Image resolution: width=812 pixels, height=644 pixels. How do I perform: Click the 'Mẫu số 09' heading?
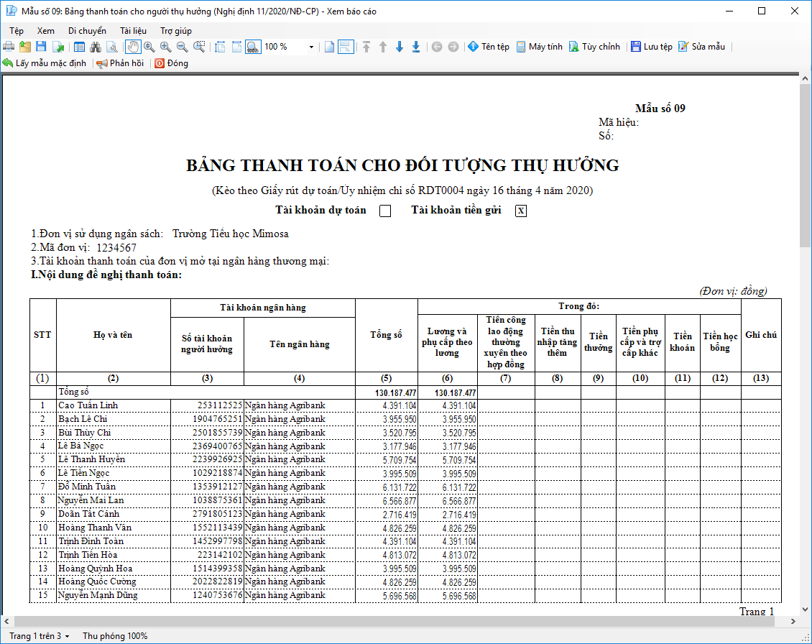pos(660,109)
